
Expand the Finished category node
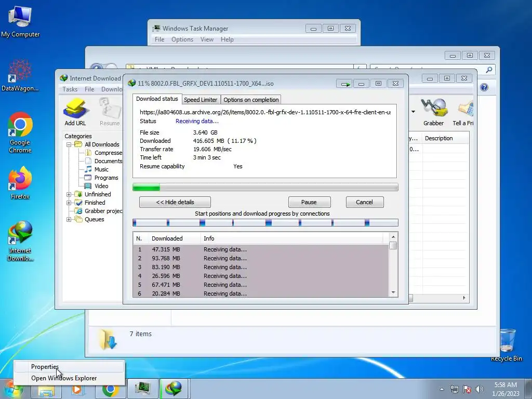[x=69, y=203]
